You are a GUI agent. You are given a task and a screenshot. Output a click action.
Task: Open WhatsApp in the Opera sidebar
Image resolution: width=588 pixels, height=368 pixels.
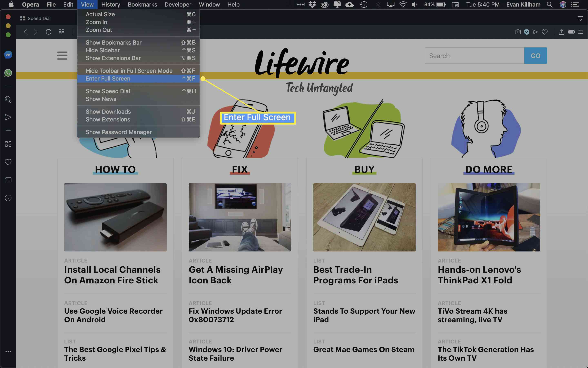coord(8,73)
